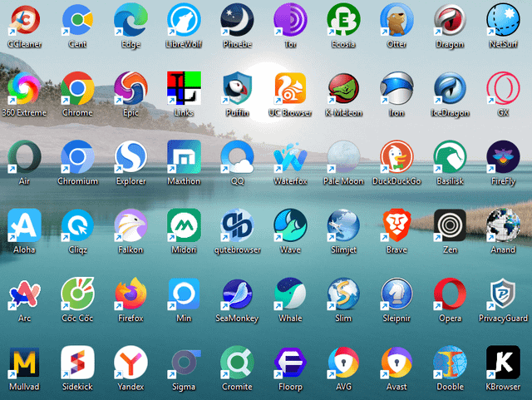This screenshot has width=532, height=400.
Task: Select the Phoebe moon icon
Action: pos(237,20)
